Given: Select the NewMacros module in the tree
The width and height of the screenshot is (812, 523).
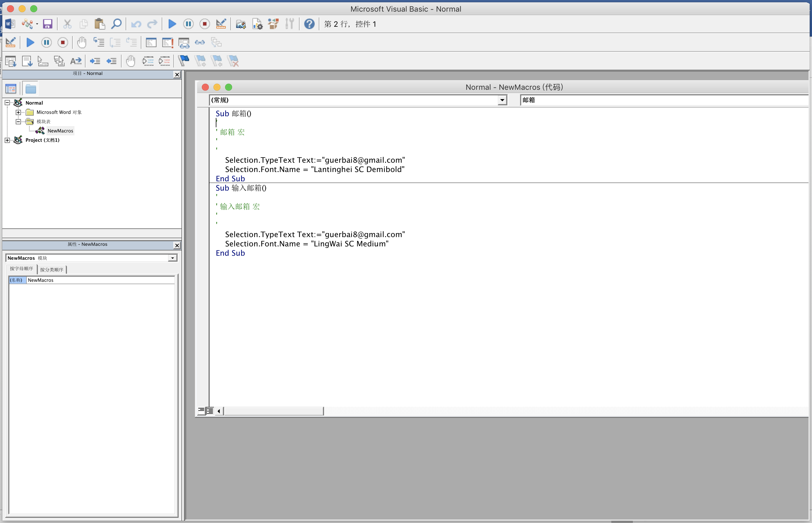Looking at the screenshot, I should [x=60, y=131].
